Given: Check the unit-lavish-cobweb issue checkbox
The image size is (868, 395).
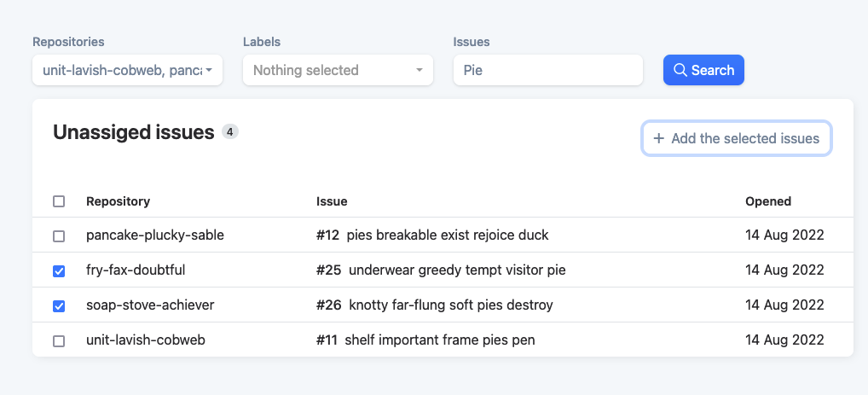Looking at the screenshot, I should tap(59, 340).
